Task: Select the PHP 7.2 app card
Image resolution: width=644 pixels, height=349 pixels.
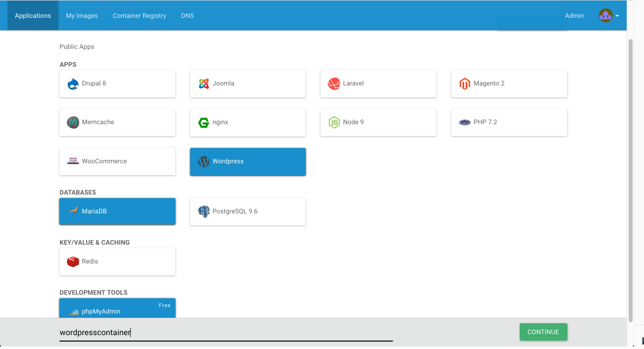Action: pos(509,122)
